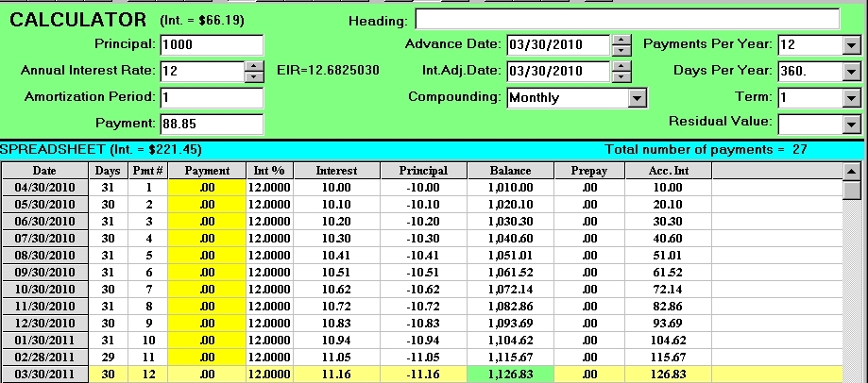Viewport: 868px width, 383px height.
Task: Click the Payment amount field showing 88.85
Action: (x=212, y=124)
